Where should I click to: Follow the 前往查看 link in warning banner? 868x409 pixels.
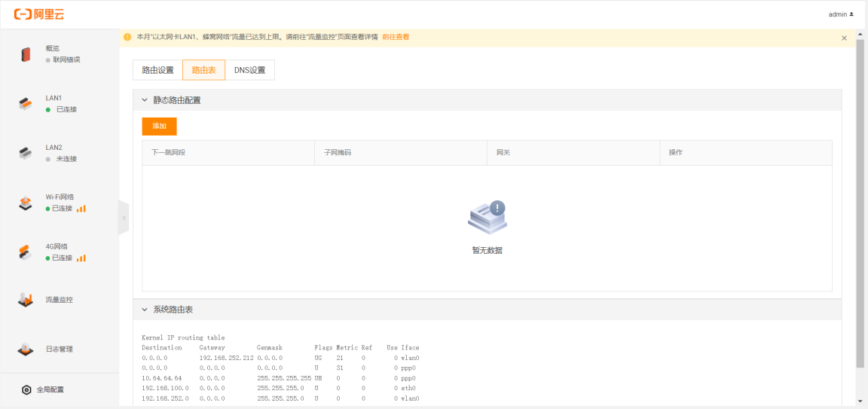pyautogui.click(x=396, y=37)
